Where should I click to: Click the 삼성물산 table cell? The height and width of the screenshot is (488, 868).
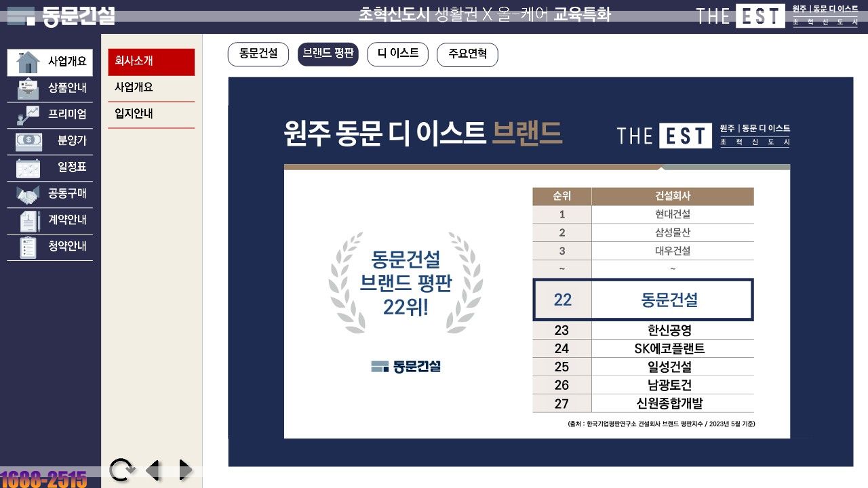673,232
